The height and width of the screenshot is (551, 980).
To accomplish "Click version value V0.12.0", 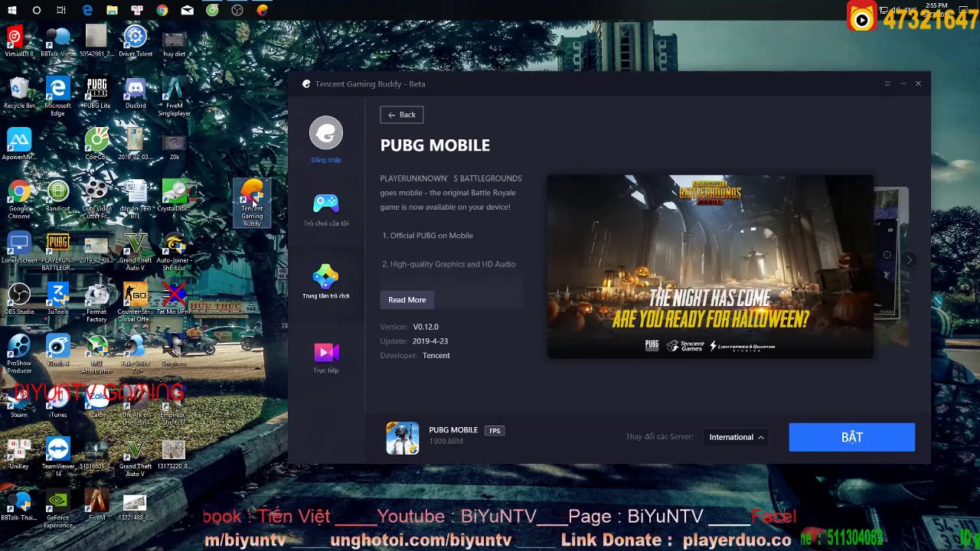I will point(426,327).
